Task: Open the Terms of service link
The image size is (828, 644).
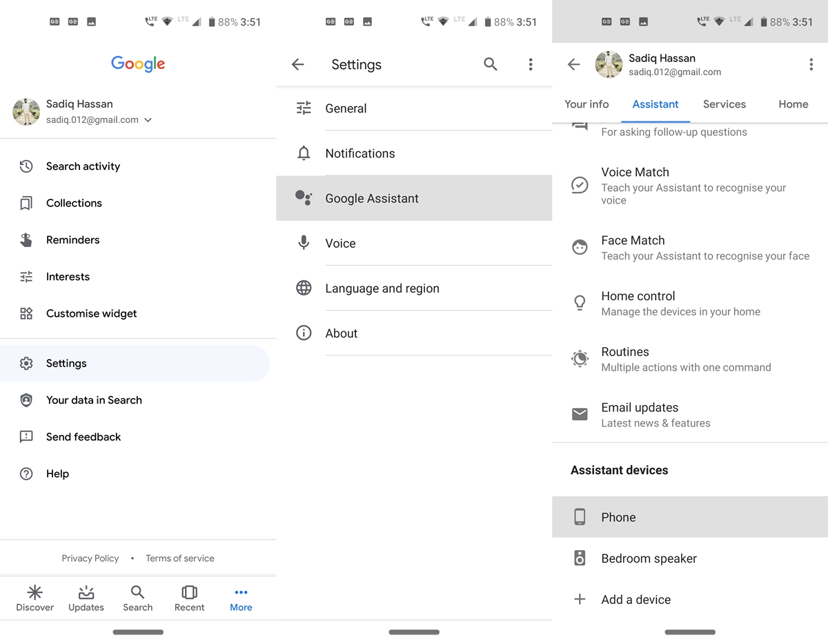Action: [180, 558]
